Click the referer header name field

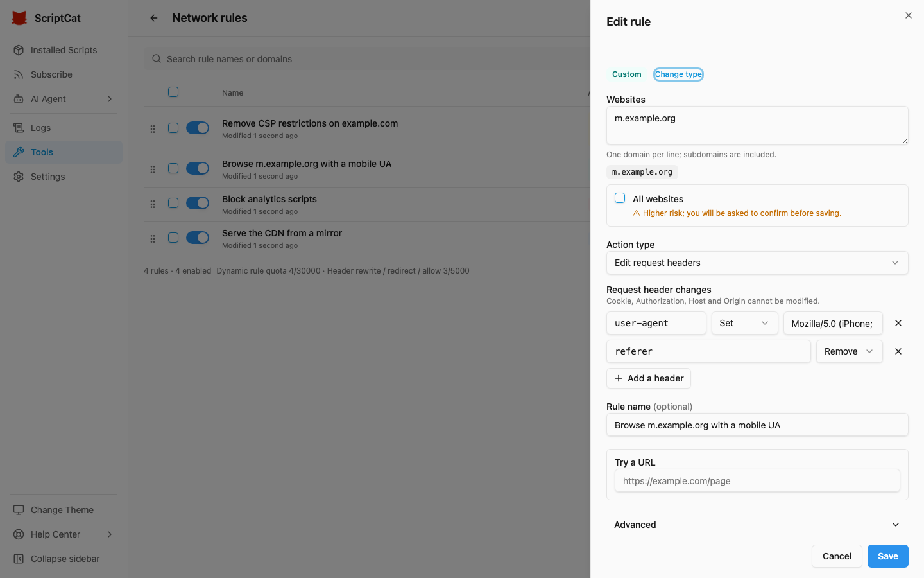click(708, 351)
